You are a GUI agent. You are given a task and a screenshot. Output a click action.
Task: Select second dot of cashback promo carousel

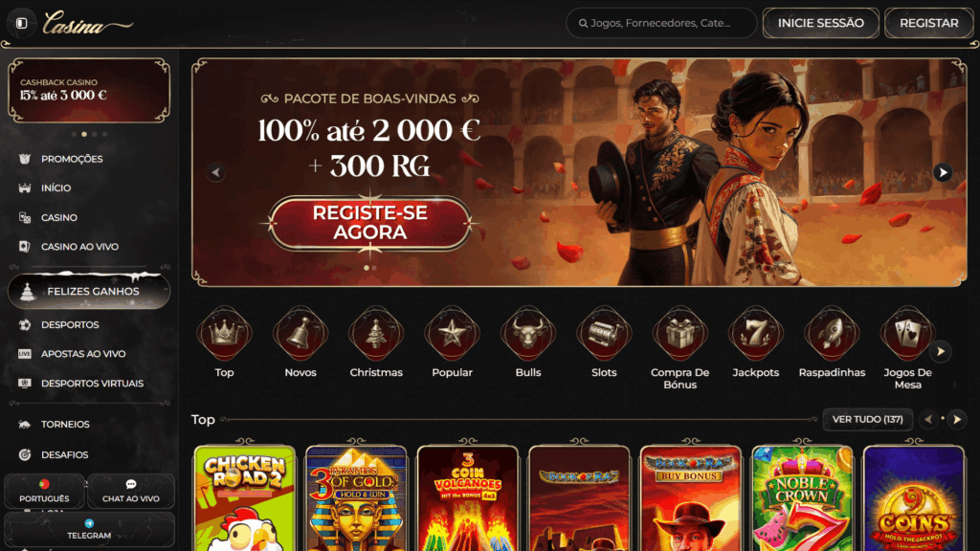click(84, 134)
